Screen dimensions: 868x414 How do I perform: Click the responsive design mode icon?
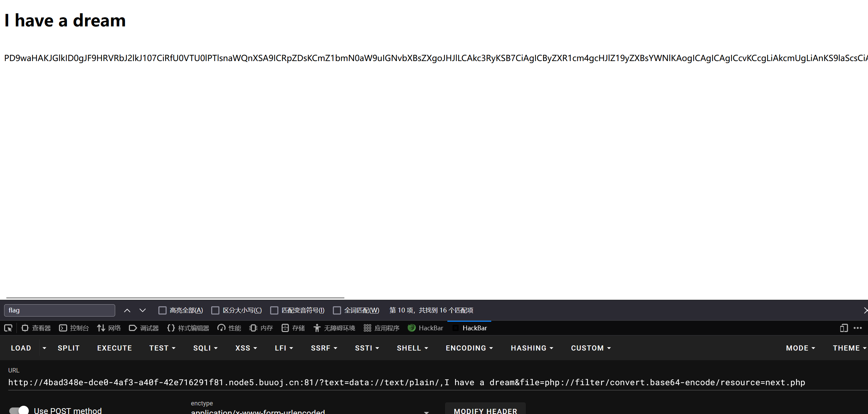[844, 328]
